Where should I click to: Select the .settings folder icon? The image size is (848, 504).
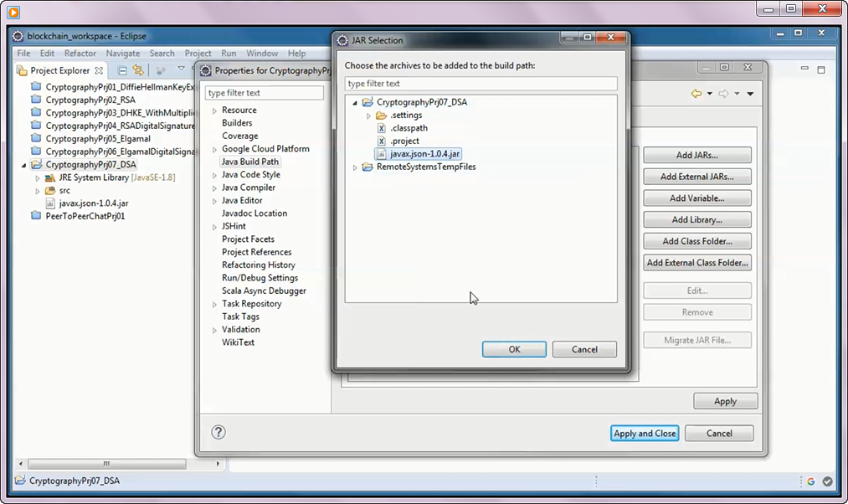[381, 116]
